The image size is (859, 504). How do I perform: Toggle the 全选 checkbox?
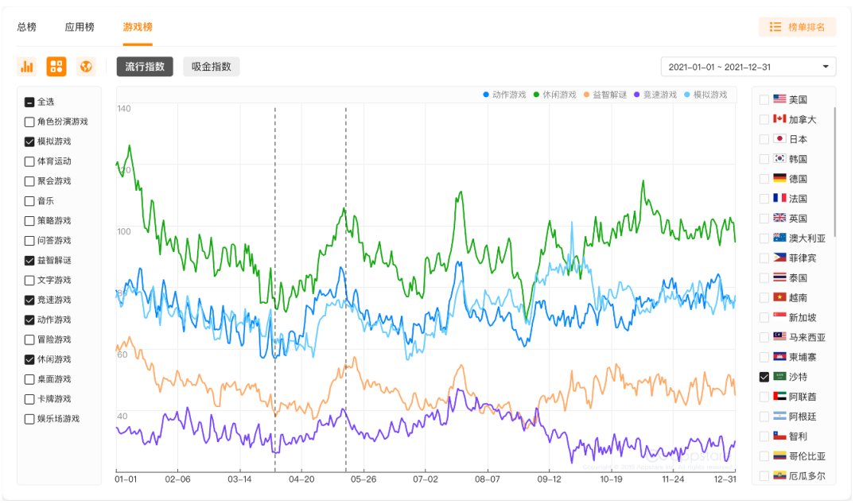pyautogui.click(x=29, y=102)
